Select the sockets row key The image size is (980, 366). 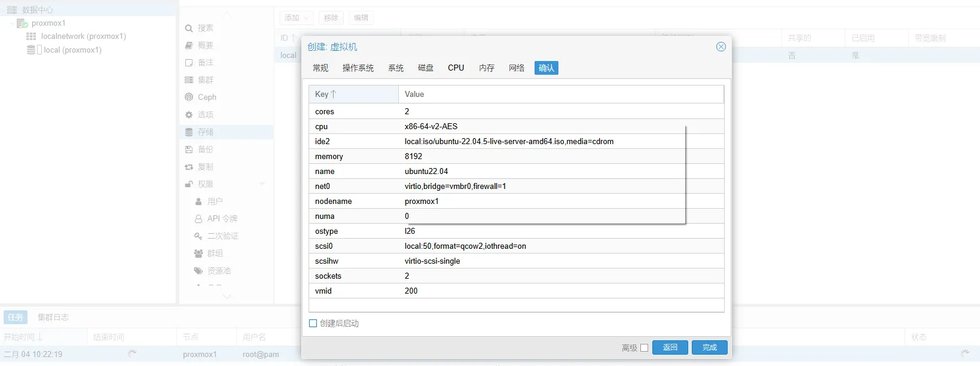[328, 276]
